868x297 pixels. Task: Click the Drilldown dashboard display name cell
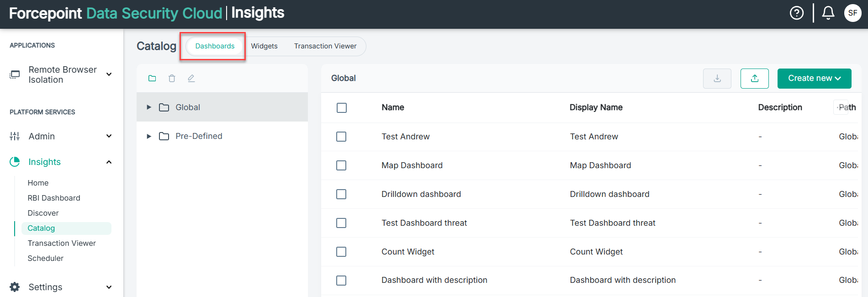pos(609,194)
